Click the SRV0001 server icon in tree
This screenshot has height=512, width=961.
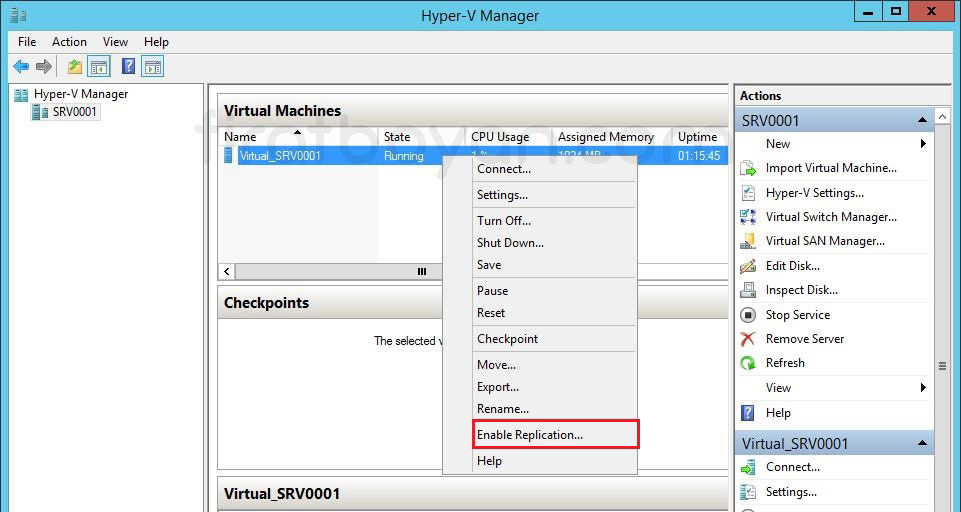[40, 112]
